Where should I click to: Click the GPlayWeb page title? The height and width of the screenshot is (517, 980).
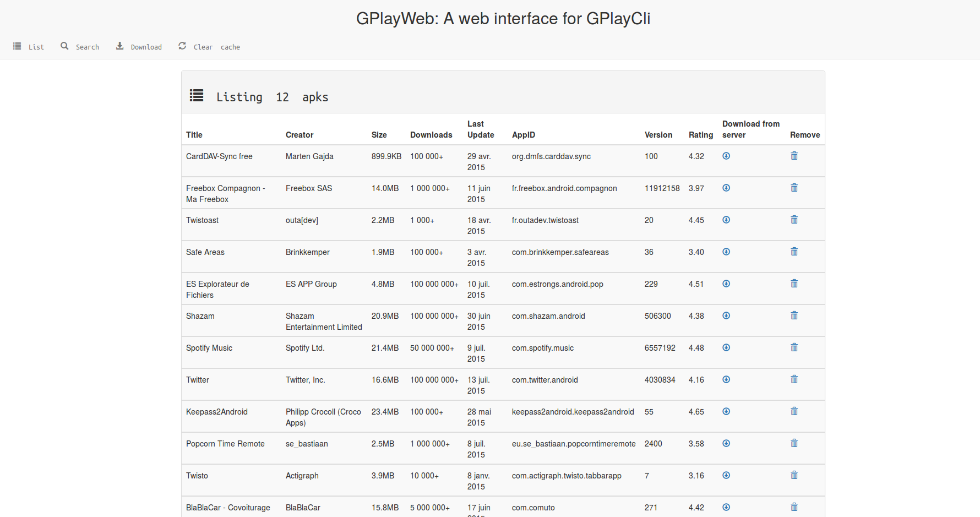point(503,19)
